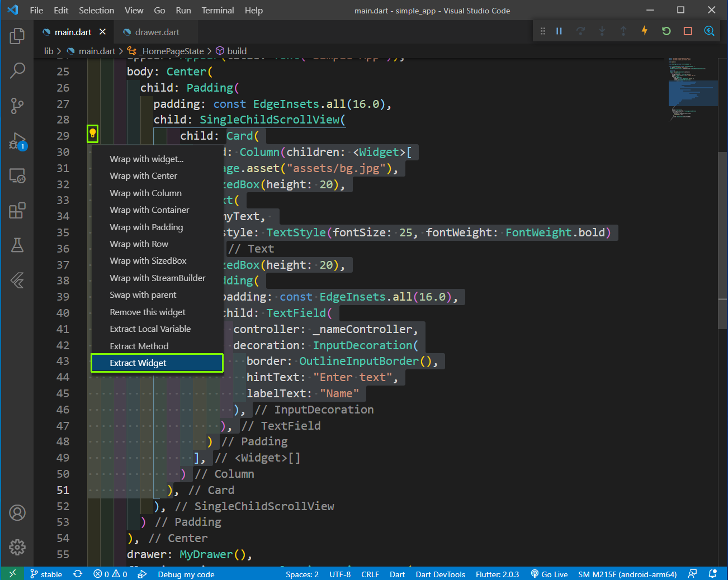Viewport: 728px width, 580px height.
Task: Click Go Live server button
Action: (x=549, y=574)
